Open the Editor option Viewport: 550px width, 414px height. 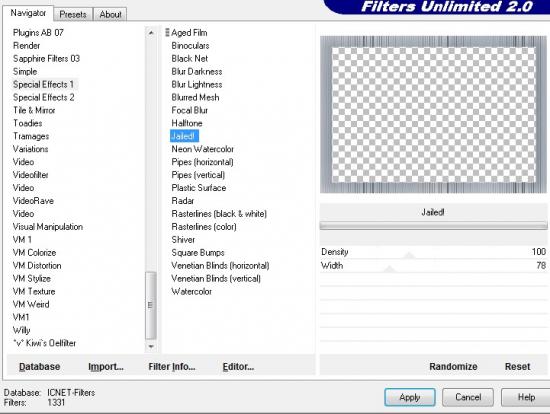pos(238,367)
